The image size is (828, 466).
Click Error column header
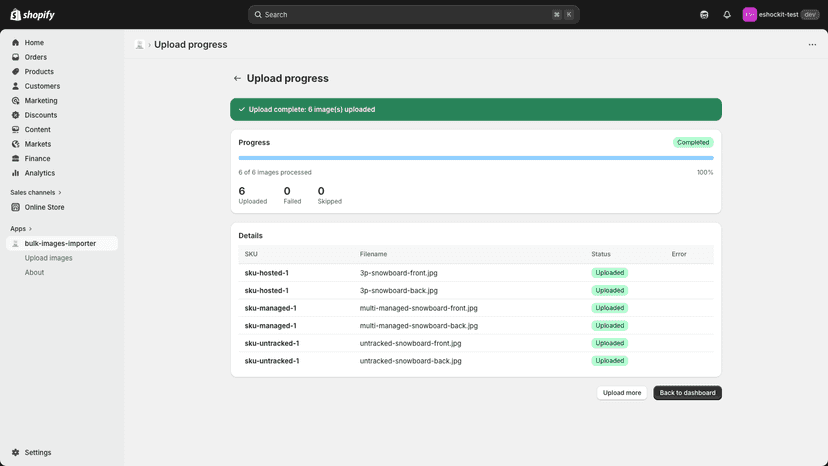click(679, 254)
